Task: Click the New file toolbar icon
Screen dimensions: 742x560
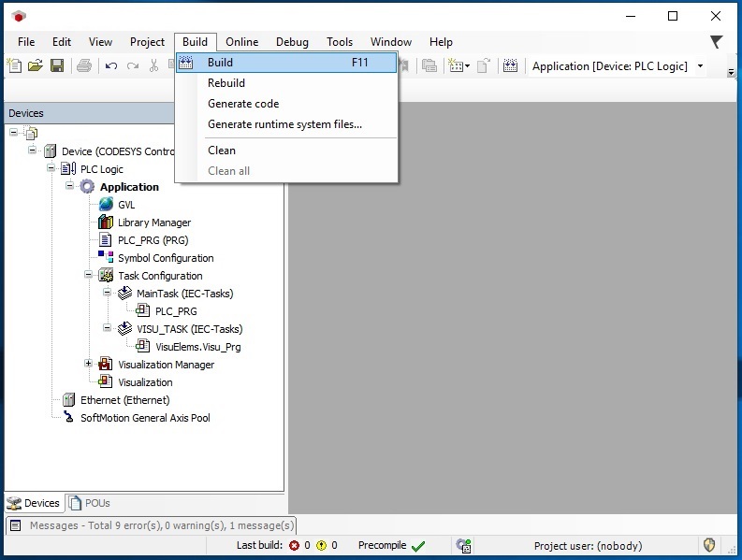Action: (15, 65)
